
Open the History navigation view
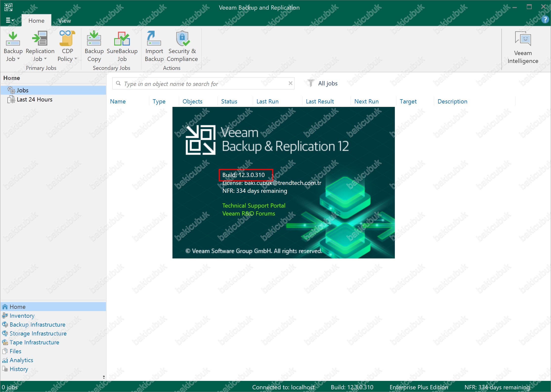point(53,369)
